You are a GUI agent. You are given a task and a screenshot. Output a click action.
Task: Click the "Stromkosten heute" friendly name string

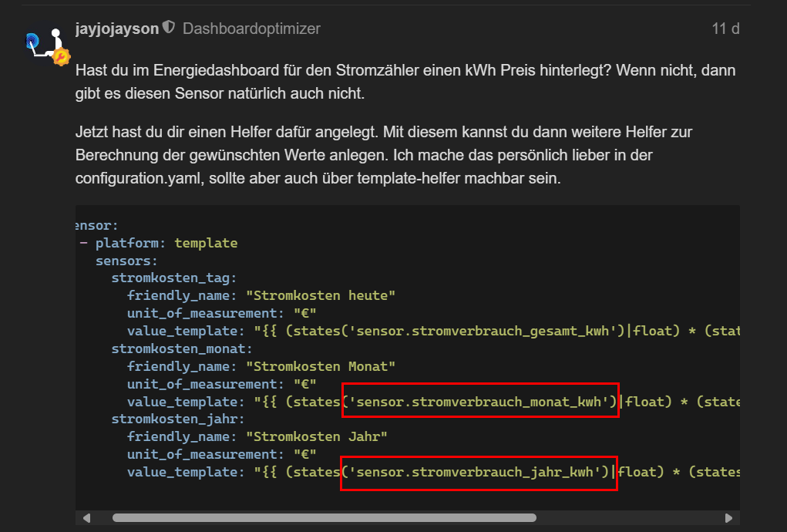(x=320, y=295)
